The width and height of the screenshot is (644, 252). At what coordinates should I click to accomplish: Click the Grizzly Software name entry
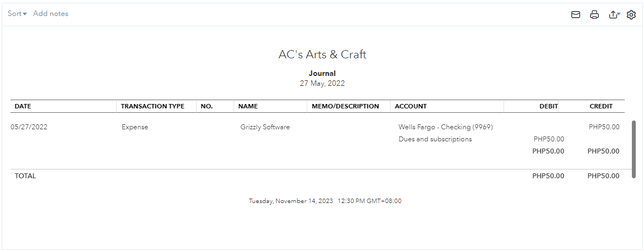coord(265,127)
